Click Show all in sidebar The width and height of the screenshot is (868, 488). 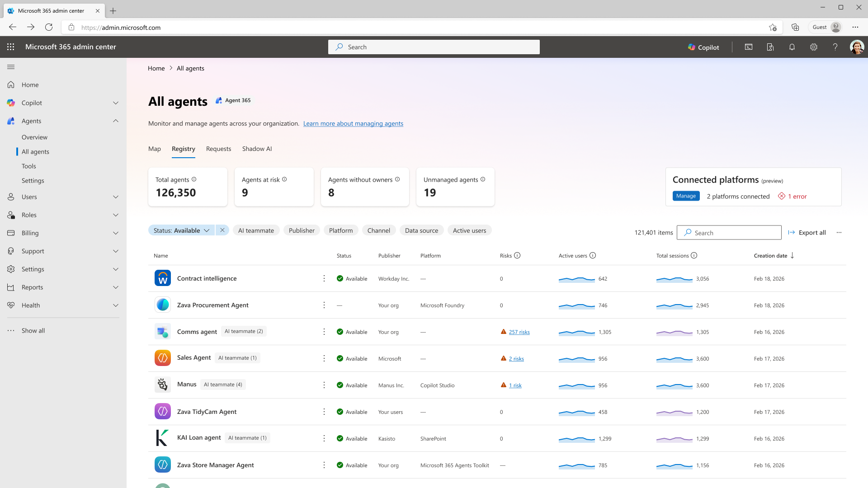[33, 331]
